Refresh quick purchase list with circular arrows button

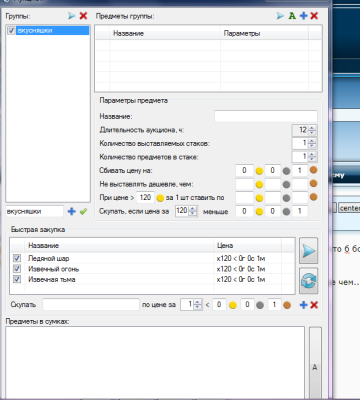point(308,281)
